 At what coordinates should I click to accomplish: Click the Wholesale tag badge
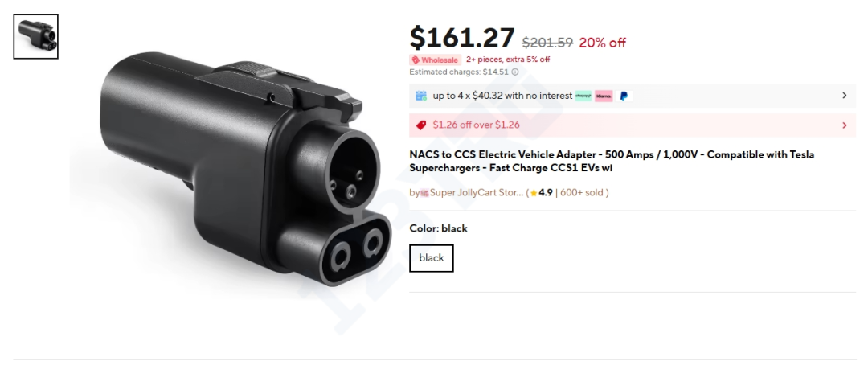(435, 60)
